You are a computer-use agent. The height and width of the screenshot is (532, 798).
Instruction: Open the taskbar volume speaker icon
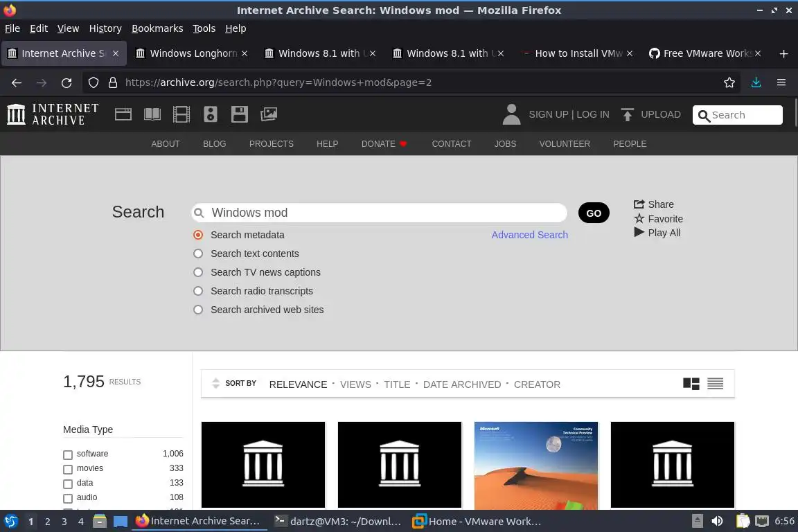[718, 521]
